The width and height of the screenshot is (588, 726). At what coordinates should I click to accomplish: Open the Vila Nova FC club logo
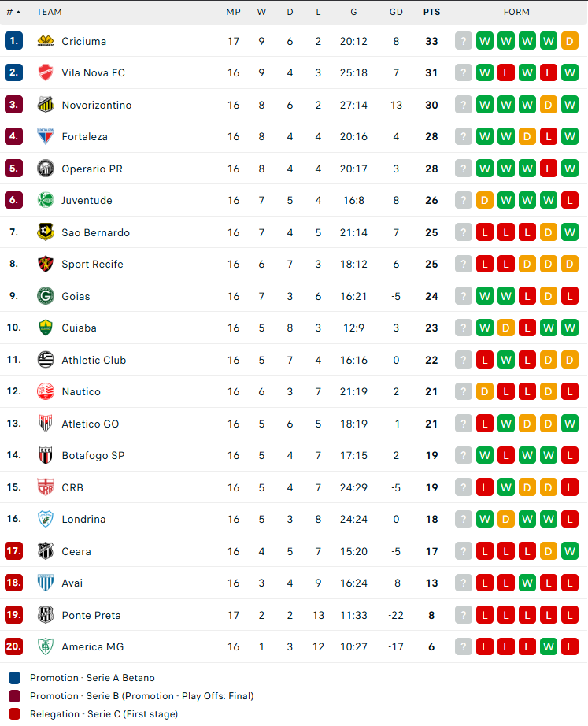click(46, 72)
